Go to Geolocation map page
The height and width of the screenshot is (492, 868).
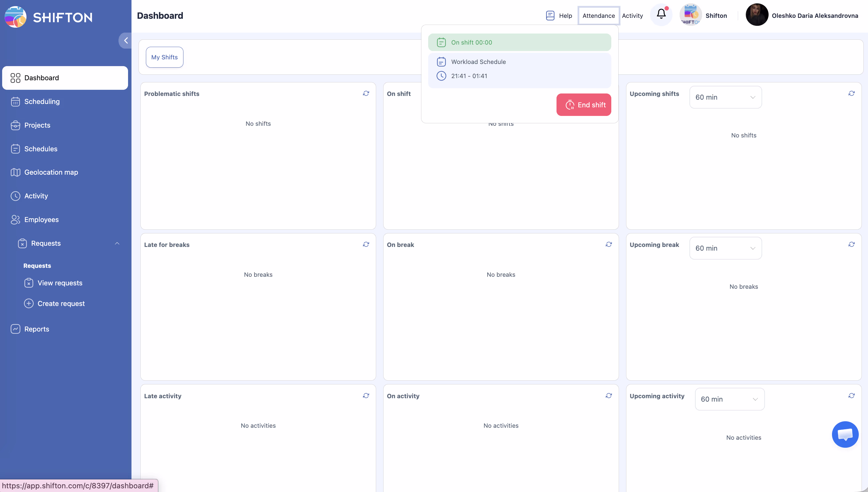click(x=51, y=172)
